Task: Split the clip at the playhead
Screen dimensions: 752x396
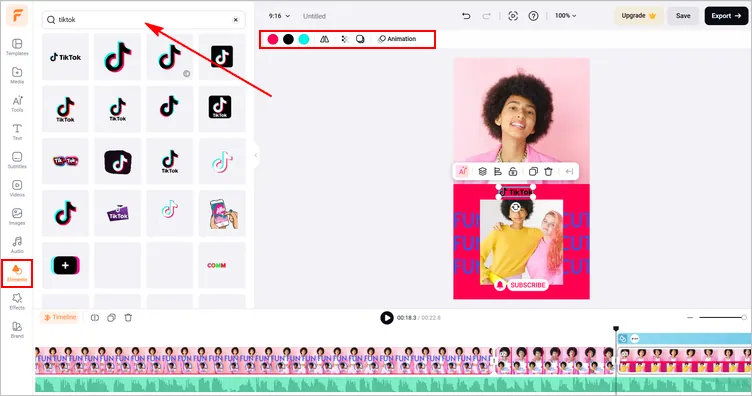Action: point(95,317)
